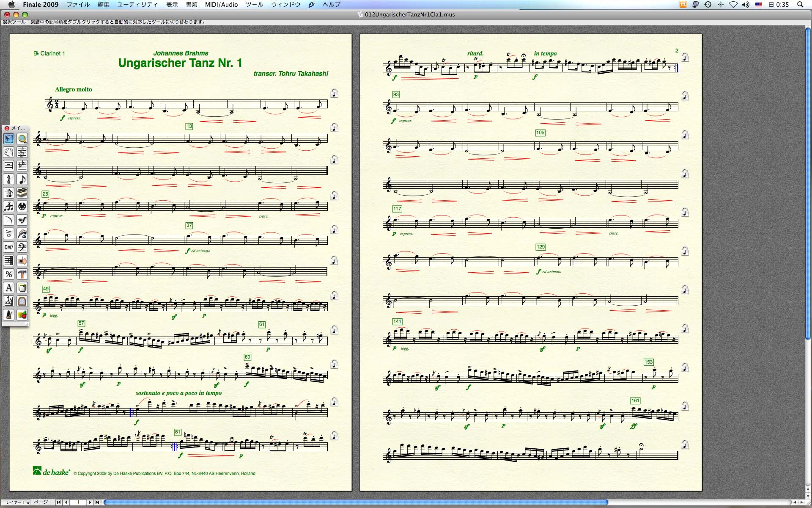Click the Bb Clarinet 1 part label
The width and height of the screenshot is (812, 508).
(x=49, y=53)
